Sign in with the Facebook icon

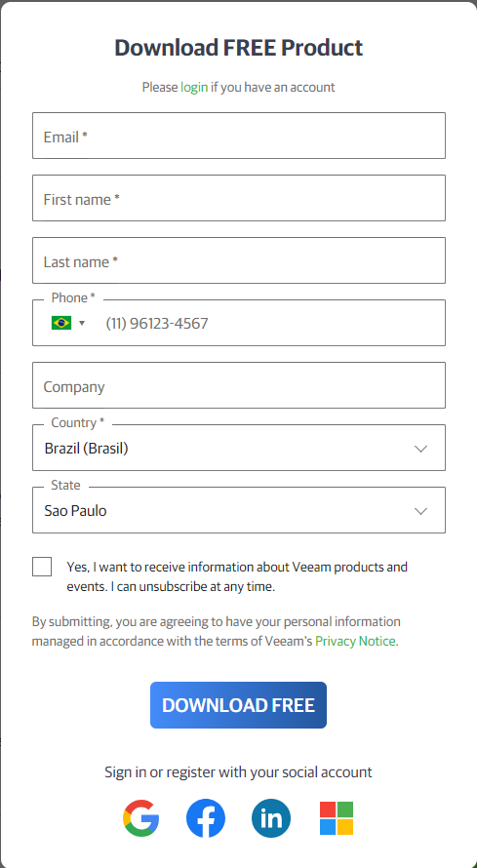click(x=206, y=817)
